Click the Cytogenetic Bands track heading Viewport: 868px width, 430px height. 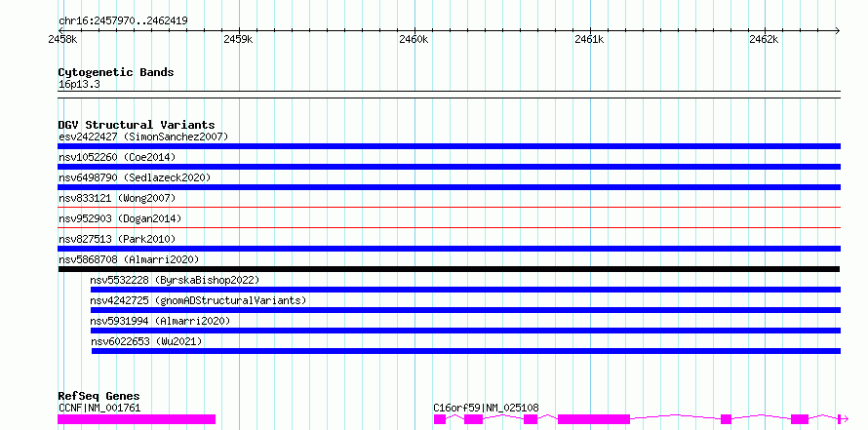click(116, 72)
